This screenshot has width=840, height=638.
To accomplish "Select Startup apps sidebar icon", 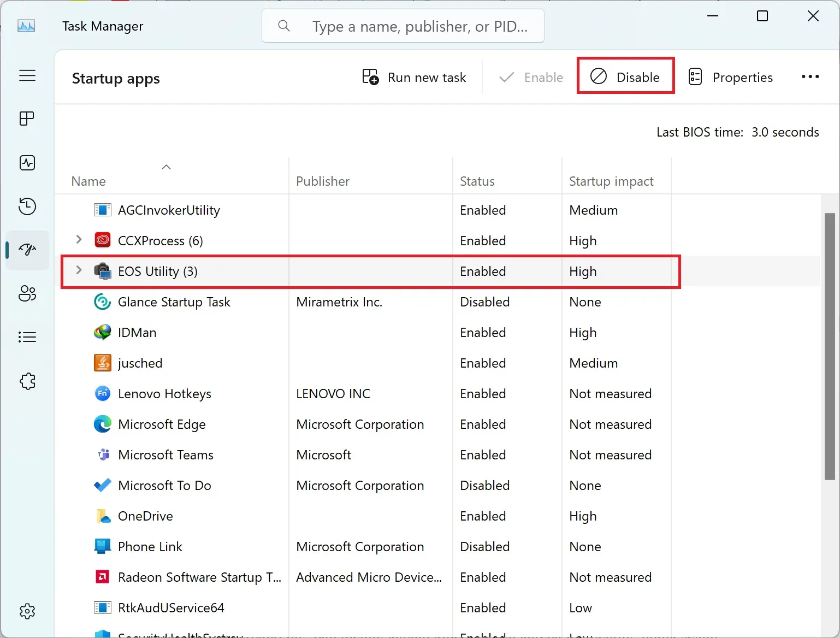I will click(x=27, y=250).
